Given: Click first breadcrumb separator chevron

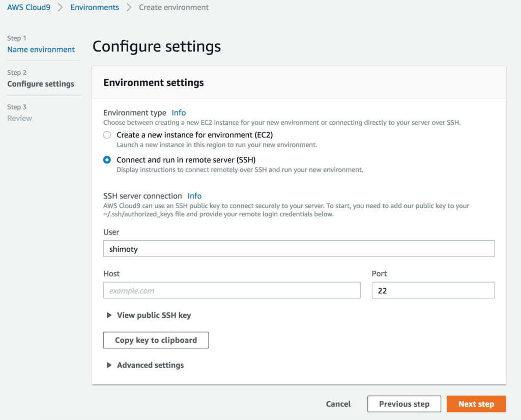Looking at the screenshot, I should (x=61, y=8).
